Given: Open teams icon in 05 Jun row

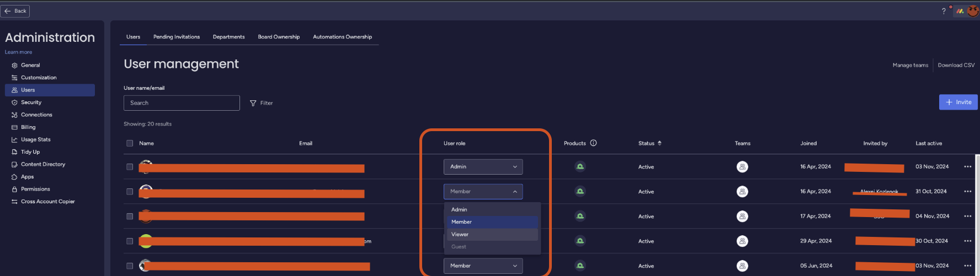Looking at the screenshot, I should click(x=742, y=266).
